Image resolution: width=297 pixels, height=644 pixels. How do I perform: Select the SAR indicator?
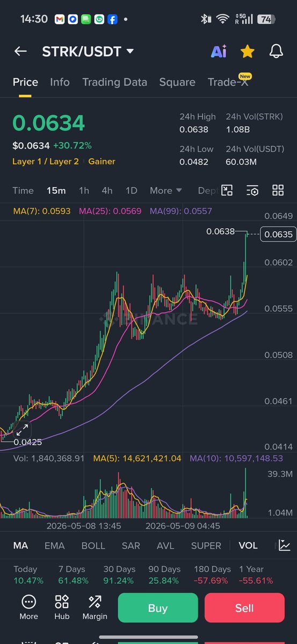[x=131, y=545]
